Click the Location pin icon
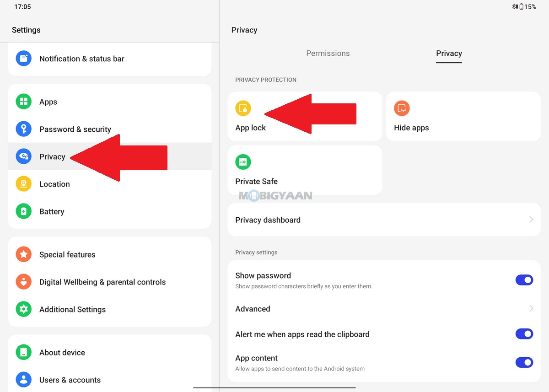 pos(24,184)
